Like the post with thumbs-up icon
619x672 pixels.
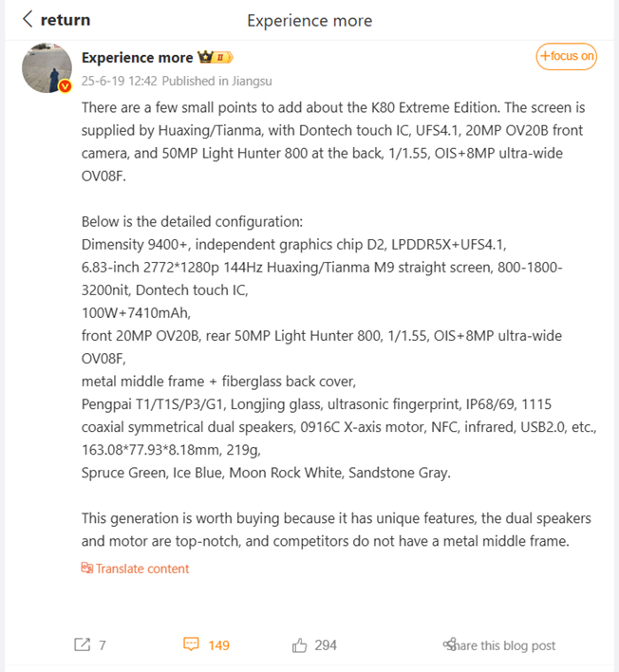300,644
